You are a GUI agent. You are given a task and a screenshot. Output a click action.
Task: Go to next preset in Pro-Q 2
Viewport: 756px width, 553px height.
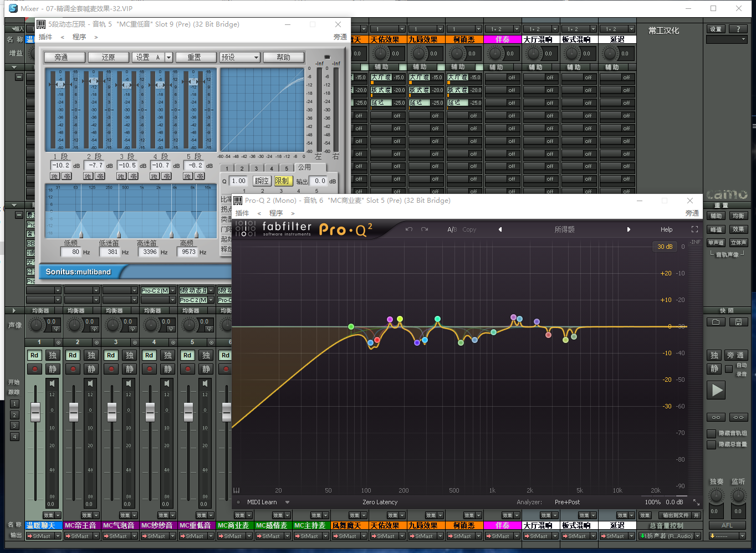pyautogui.click(x=629, y=229)
